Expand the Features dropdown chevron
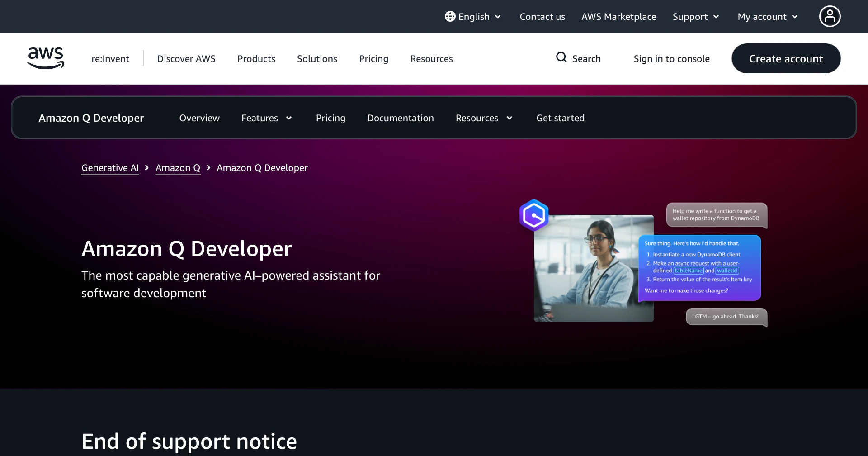The height and width of the screenshot is (456, 868). click(x=289, y=118)
